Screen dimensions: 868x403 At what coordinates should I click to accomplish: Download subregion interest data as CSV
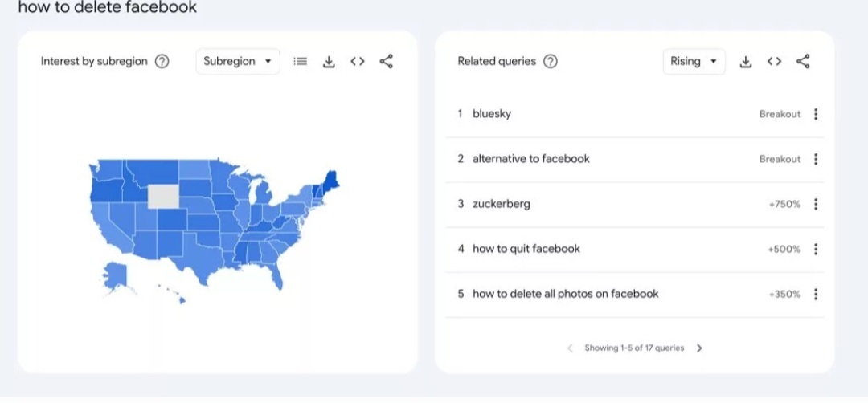(329, 61)
